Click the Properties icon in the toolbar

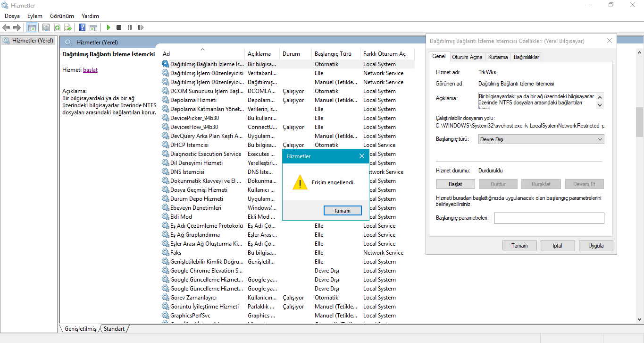tap(46, 28)
